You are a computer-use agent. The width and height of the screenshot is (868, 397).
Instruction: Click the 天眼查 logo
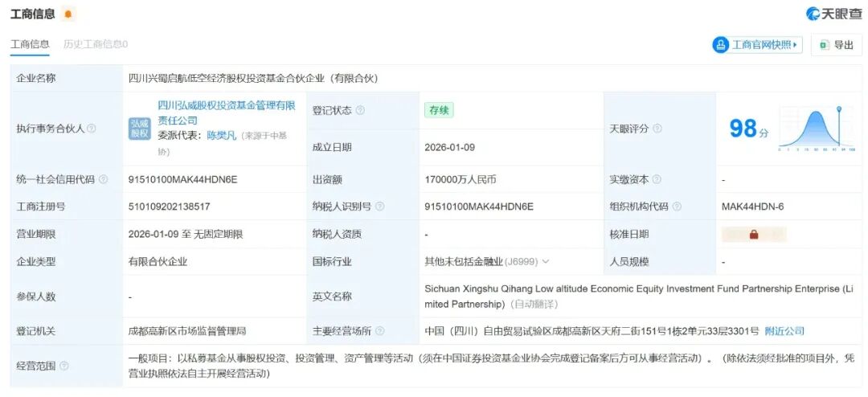coord(833,14)
